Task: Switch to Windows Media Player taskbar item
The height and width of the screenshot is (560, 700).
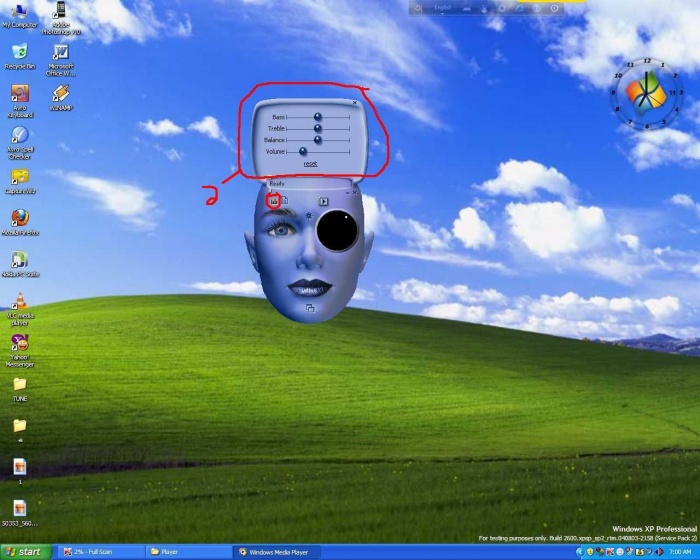Action: 279,552
